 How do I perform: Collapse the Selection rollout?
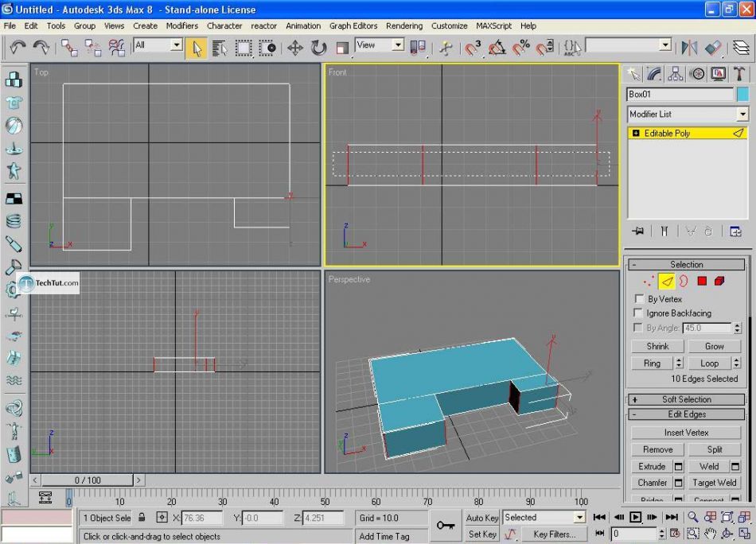click(x=687, y=265)
